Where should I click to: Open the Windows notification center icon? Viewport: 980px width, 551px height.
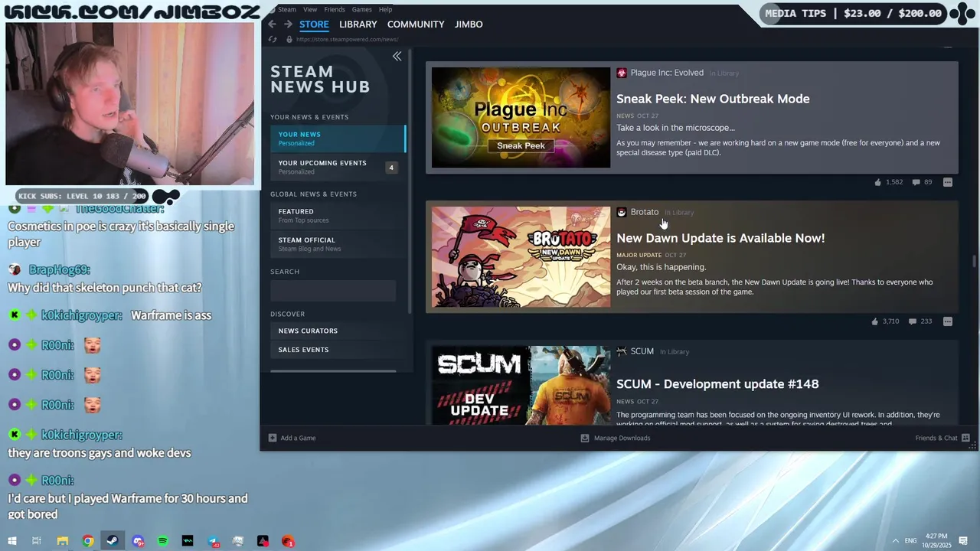[963, 541]
